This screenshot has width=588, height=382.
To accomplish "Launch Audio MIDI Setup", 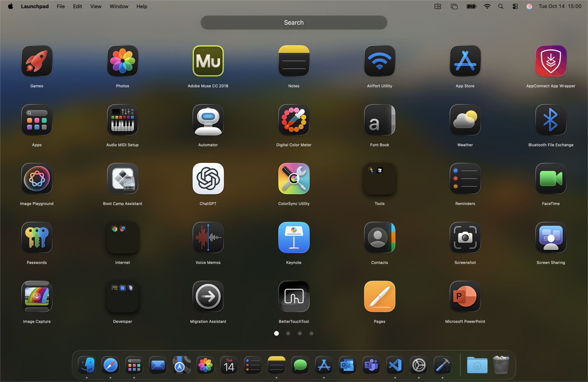I will coord(122,120).
